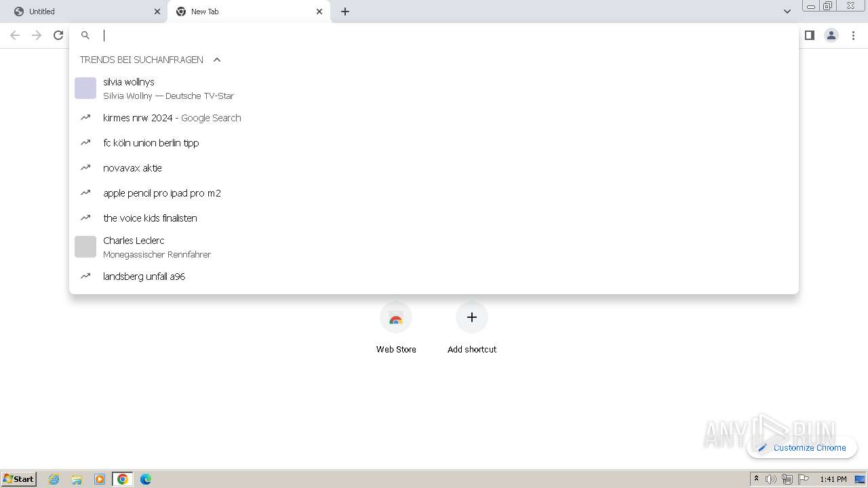This screenshot has width=868, height=488.
Task: Click the trending arrow beside landsberg unfall a96
Action: (85, 276)
